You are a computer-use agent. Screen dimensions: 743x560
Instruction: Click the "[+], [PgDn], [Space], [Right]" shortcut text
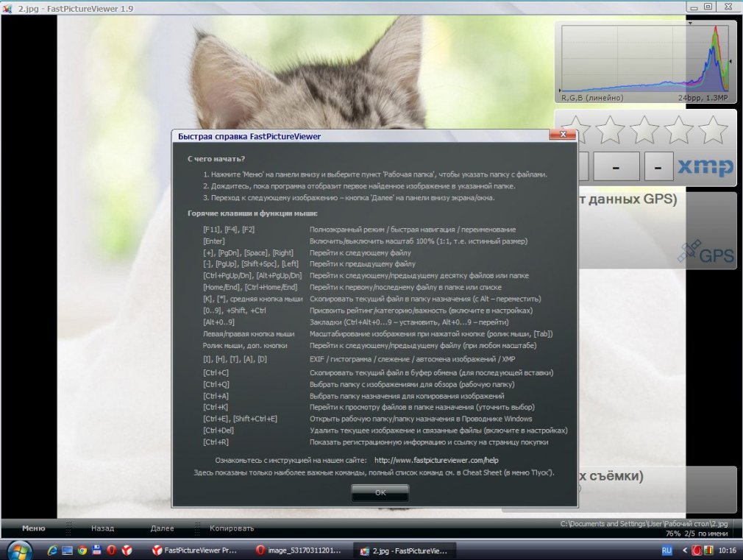coord(249,252)
